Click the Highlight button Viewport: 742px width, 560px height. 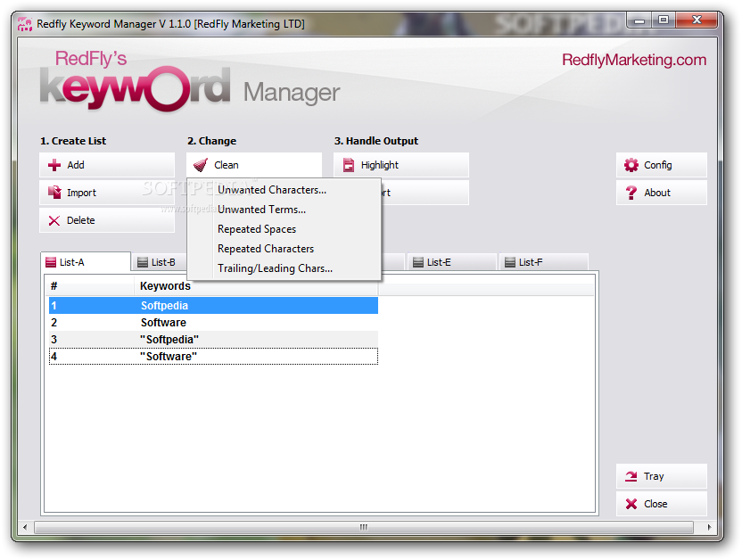point(401,165)
